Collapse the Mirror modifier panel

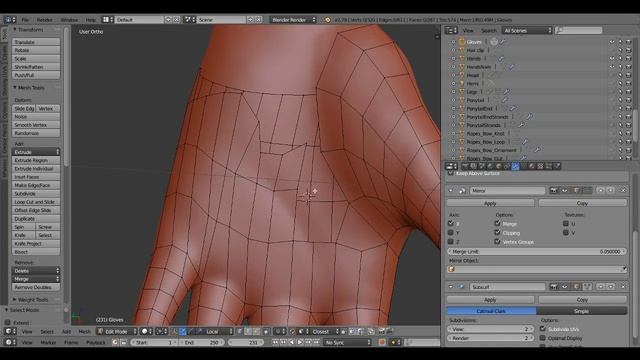(x=451, y=191)
